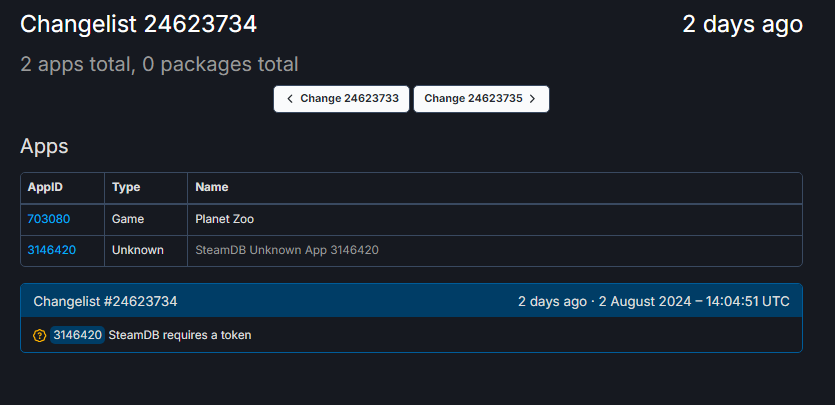Image resolution: width=835 pixels, height=405 pixels.
Task: Click the '2 days ago' heading timestamp
Action: point(742,24)
